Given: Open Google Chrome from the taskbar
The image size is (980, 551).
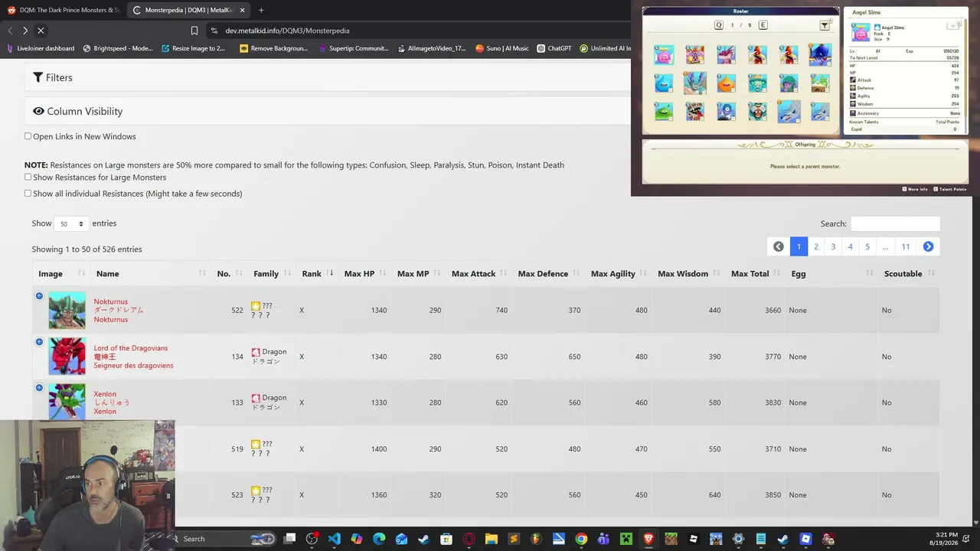Looking at the screenshot, I should pos(581,539).
